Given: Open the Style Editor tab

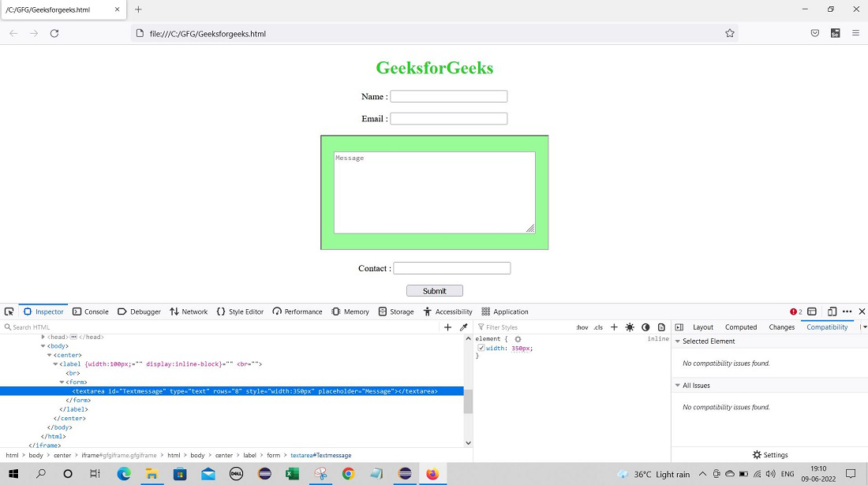Looking at the screenshot, I should (240, 312).
